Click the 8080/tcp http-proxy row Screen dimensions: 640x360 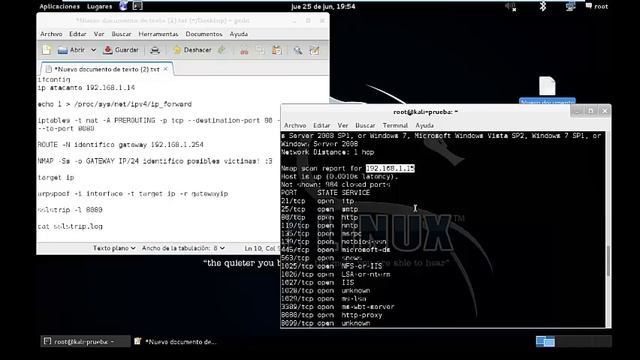point(331,315)
